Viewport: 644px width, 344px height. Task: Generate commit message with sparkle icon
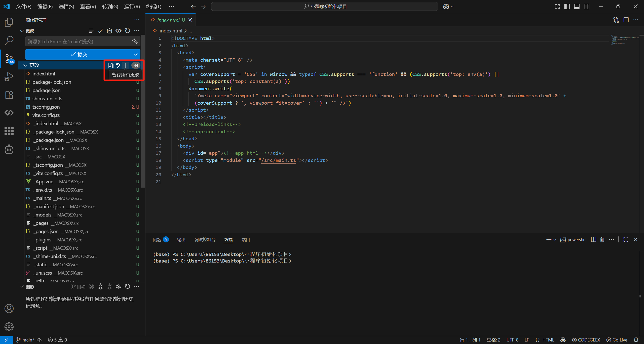[135, 41]
